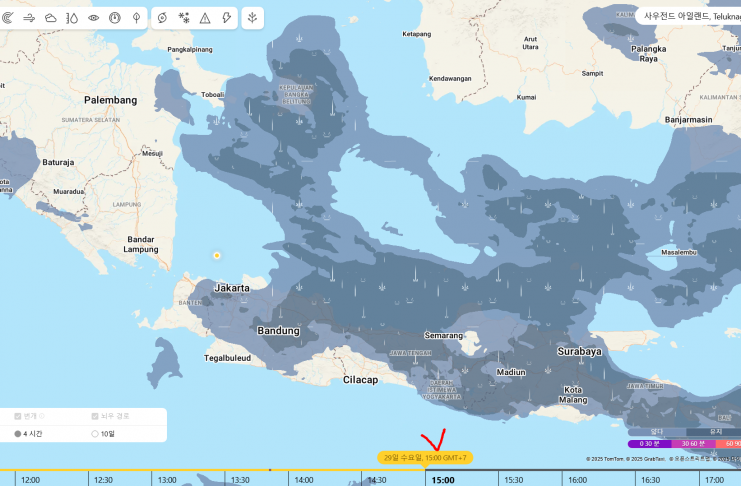Click the Jakarta city label on map

[230, 287]
